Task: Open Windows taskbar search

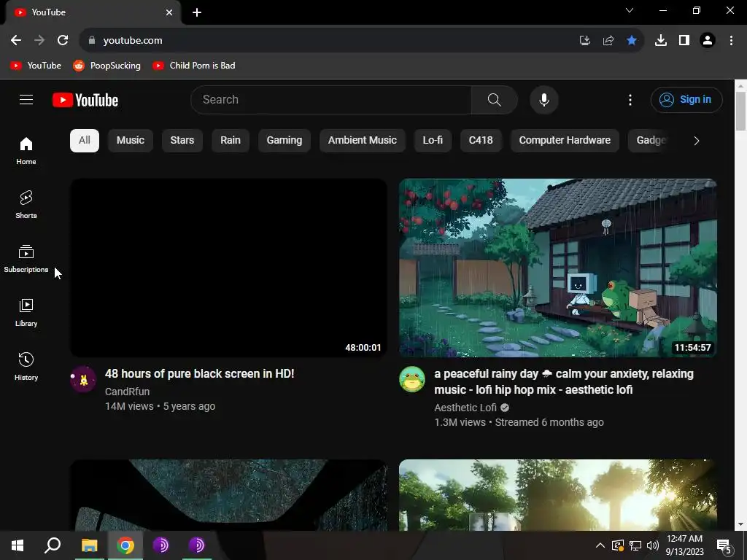Action: pyautogui.click(x=53, y=545)
